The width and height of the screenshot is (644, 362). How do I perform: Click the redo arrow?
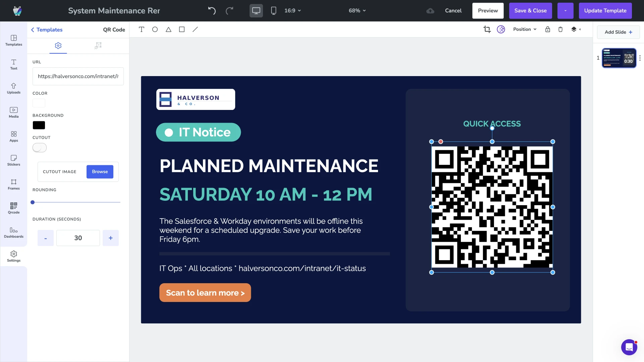(x=229, y=11)
